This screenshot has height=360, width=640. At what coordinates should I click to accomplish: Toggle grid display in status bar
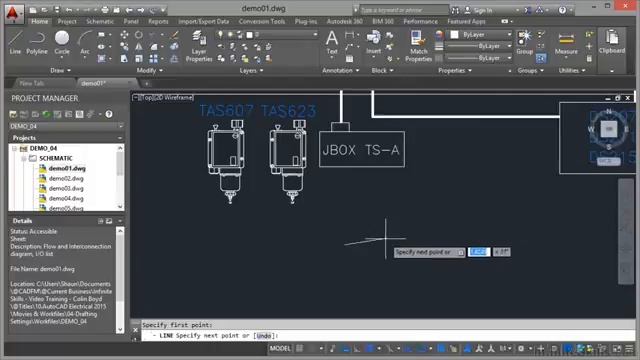[x=300, y=348]
